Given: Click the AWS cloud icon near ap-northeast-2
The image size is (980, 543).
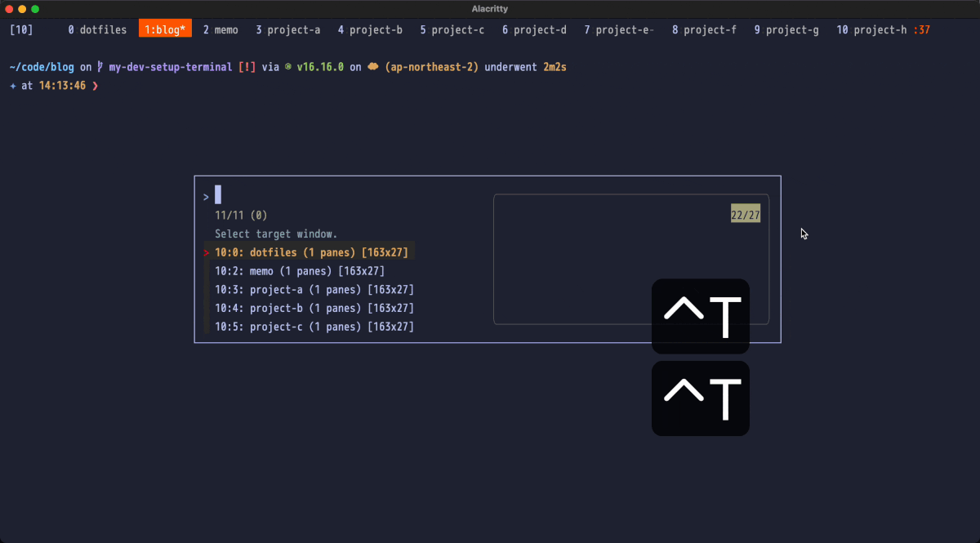Looking at the screenshot, I should coord(372,67).
